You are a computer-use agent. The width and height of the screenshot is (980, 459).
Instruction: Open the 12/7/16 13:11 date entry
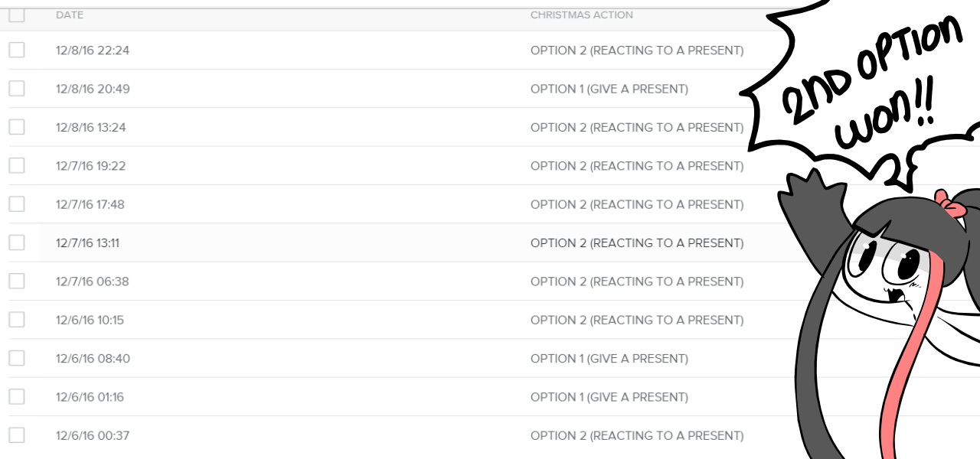tap(87, 243)
